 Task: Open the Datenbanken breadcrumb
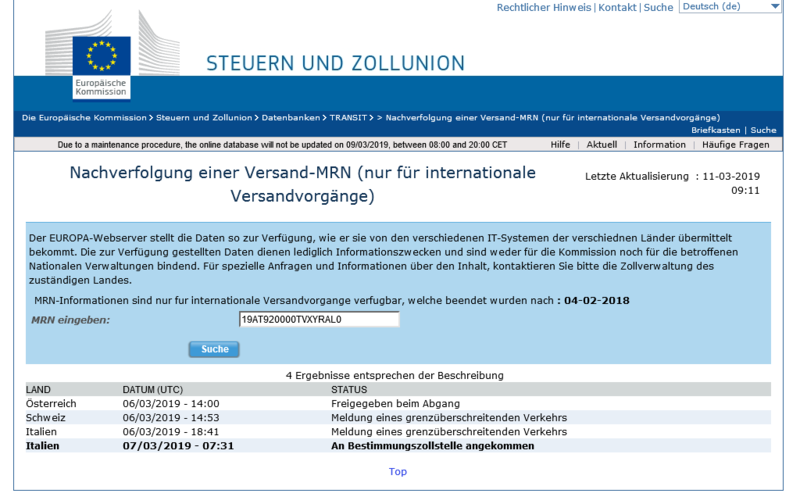tap(291, 118)
